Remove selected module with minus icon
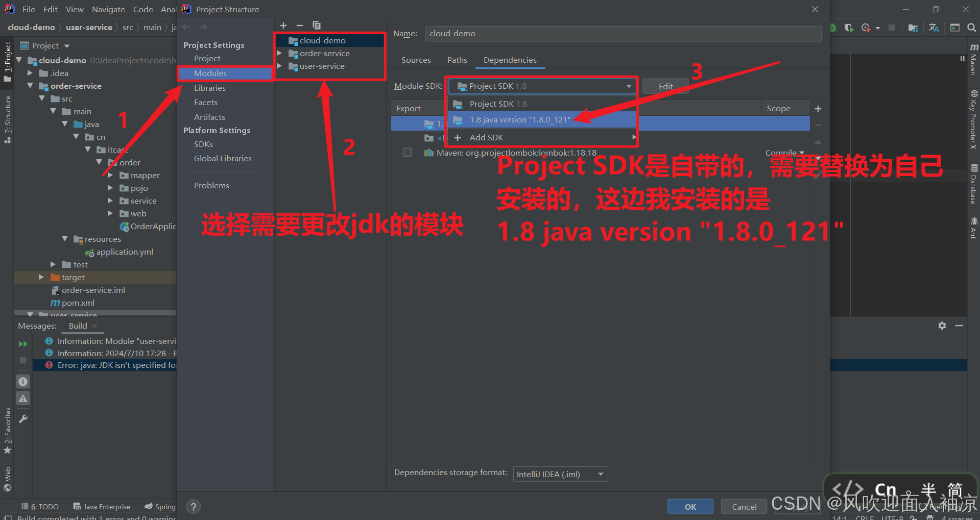980x520 pixels. pos(300,26)
